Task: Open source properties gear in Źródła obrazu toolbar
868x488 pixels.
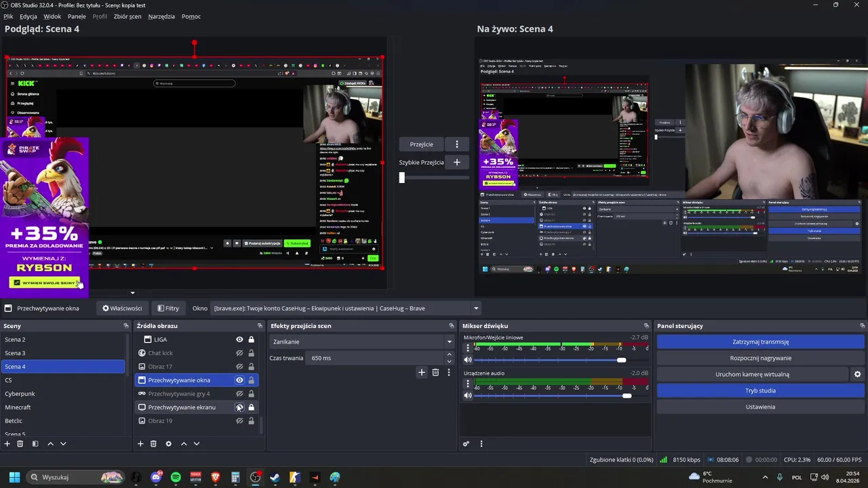Action: (x=168, y=444)
